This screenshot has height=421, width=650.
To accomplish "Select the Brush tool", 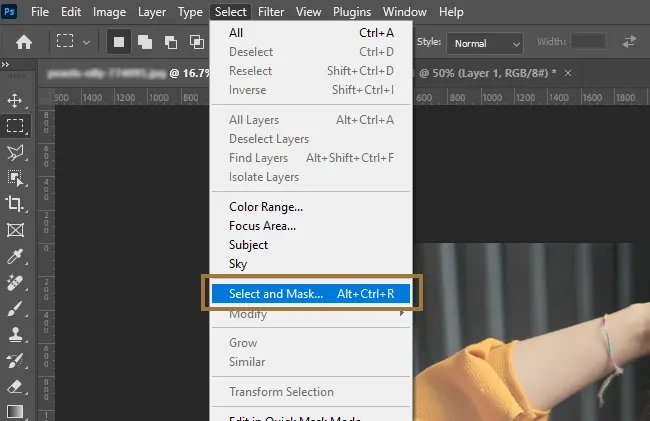I will point(15,309).
